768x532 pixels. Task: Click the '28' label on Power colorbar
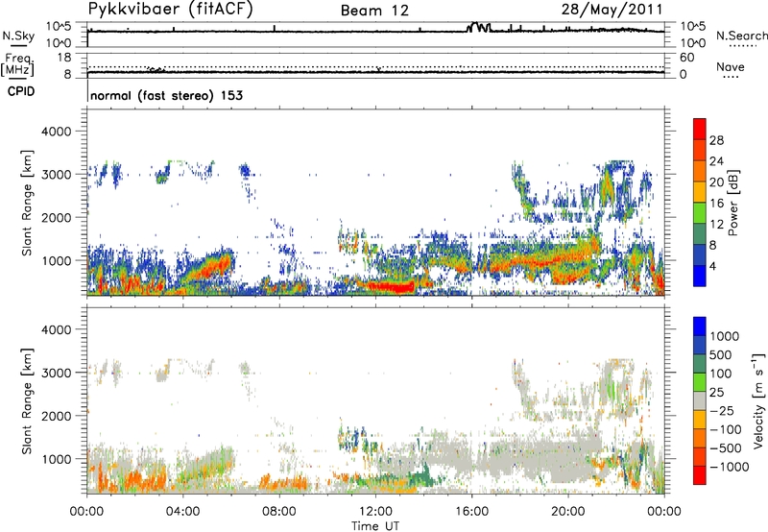click(716, 140)
